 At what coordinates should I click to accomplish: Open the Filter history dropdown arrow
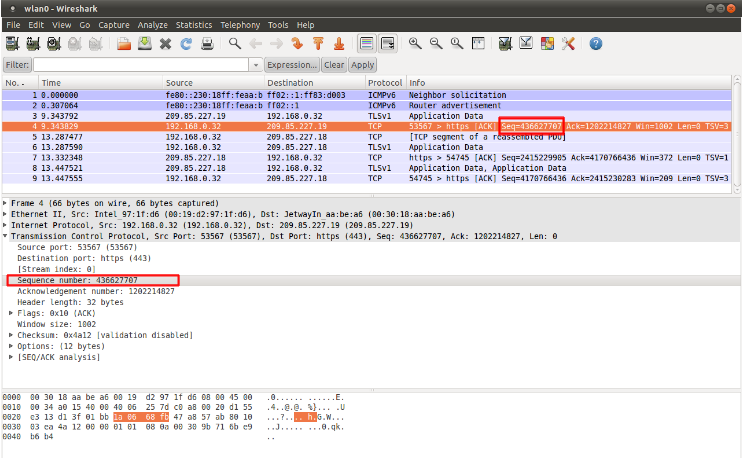click(255, 65)
